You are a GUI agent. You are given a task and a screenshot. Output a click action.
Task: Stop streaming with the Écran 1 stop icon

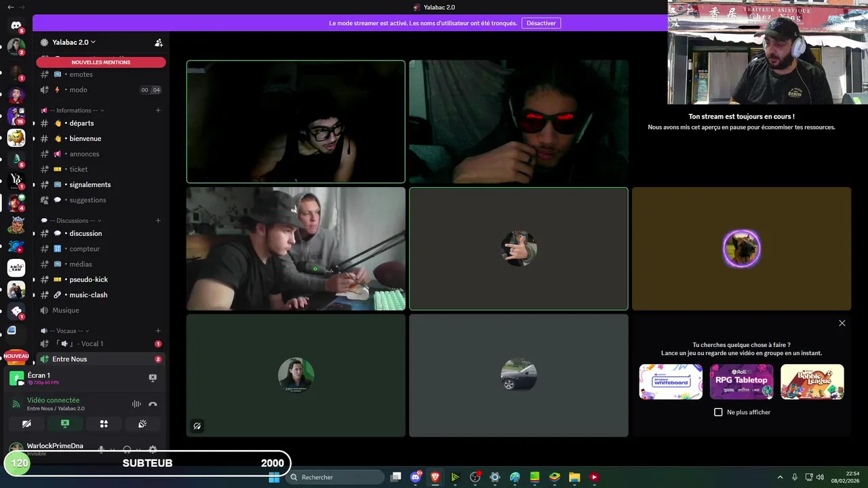(153, 378)
